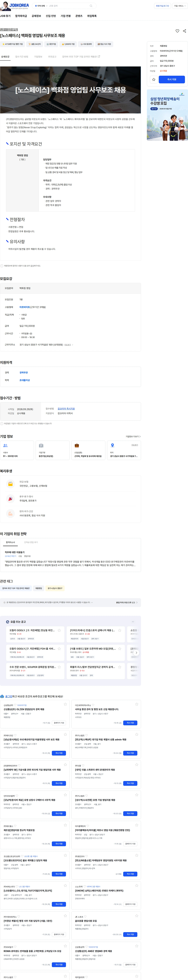The height and width of the screenshot is (980, 188).
Task: Scrap the posting with the star button beside 즉시 지원
Action: (x=154, y=80)
